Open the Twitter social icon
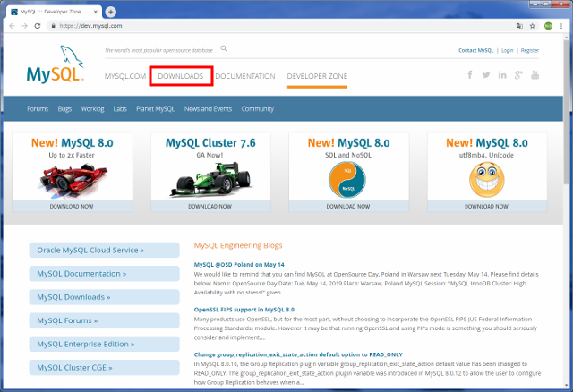 click(x=486, y=75)
